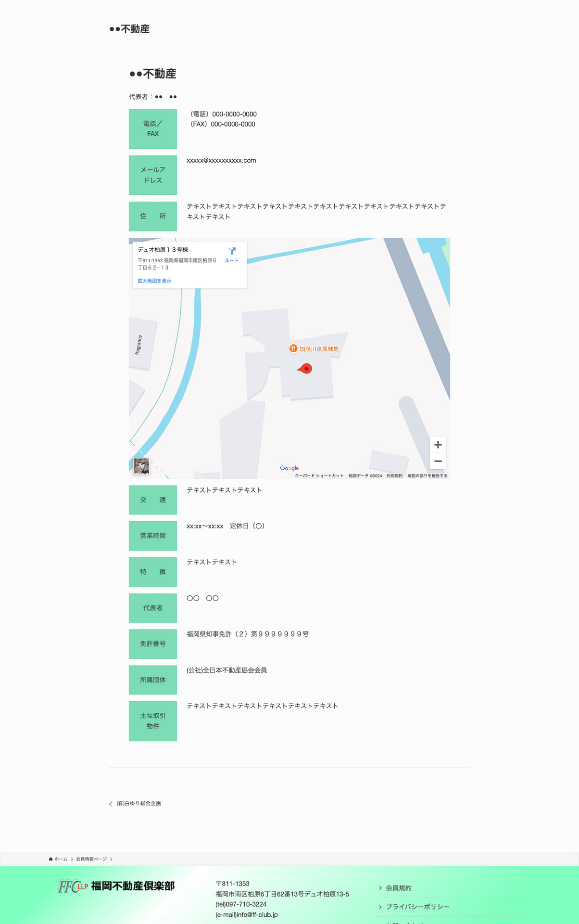The height and width of the screenshot is (924, 579).
Task: Click the home icon in breadcrumb
Action: (x=50, y=859)
